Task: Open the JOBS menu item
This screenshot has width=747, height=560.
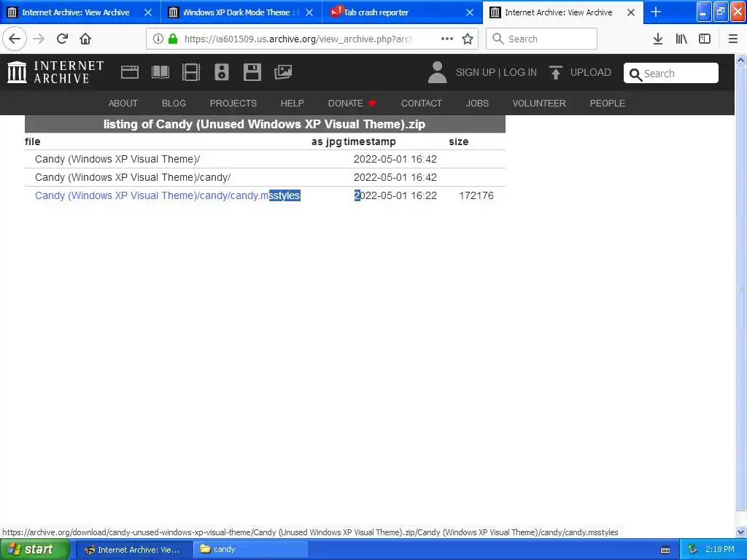Action: pyautogui.click(x=477, y=104)
